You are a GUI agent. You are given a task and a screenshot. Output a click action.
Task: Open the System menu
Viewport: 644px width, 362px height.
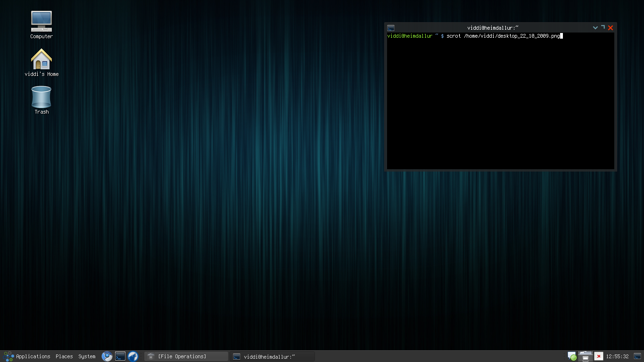pos(86,356)
